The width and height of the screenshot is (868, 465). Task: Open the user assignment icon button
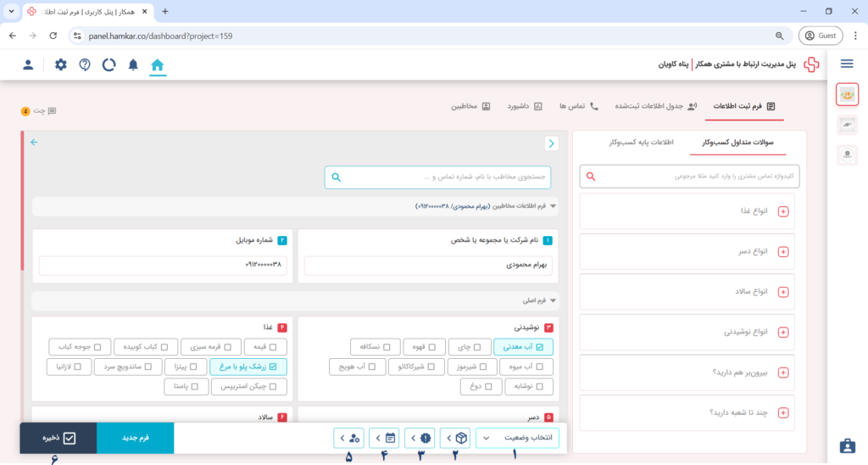click(x=348, y=438)
